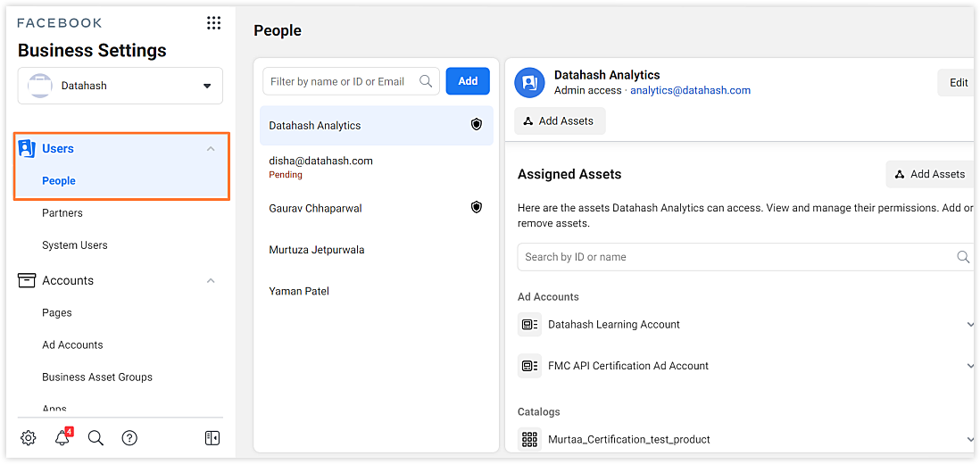Open System Users menu item
Image resolution: width=980 pixels, height=464 pixels.
pyautogui.click(x=75, y=245)
